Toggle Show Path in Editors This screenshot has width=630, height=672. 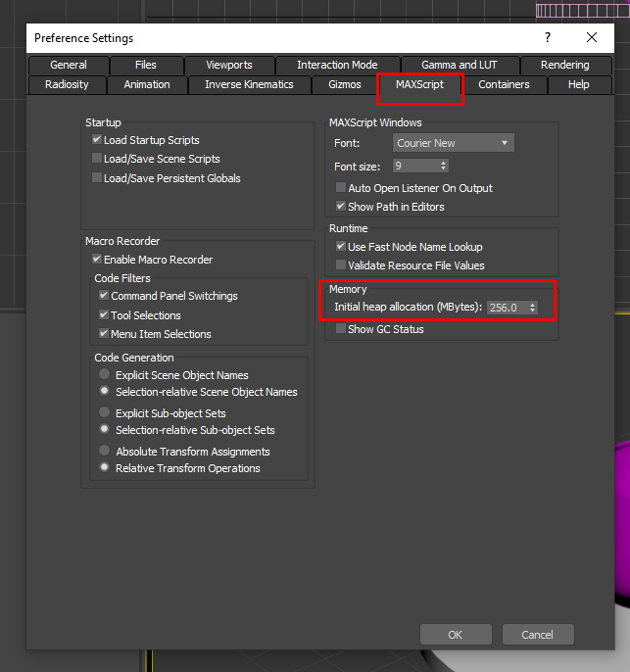tap(341, 206)
